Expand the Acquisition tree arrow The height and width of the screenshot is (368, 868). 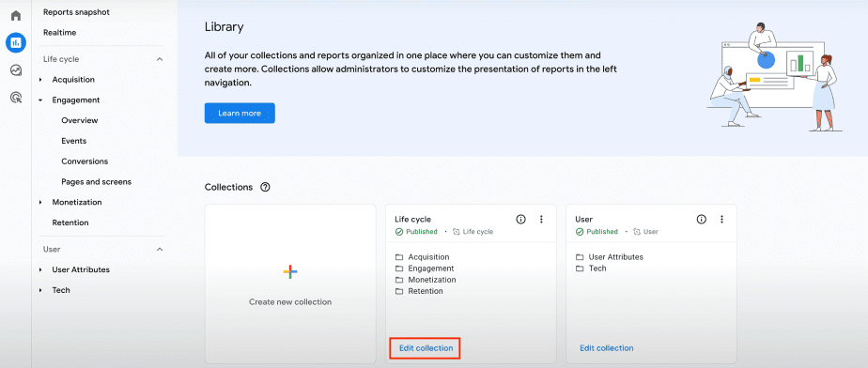tap(41, 80)
